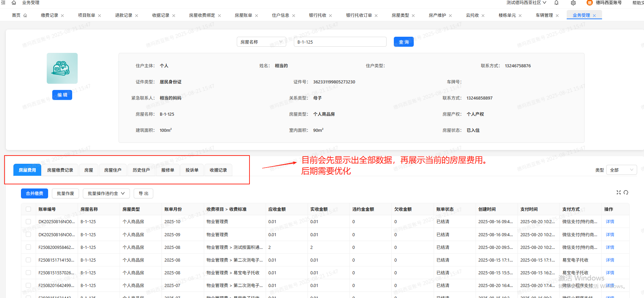Click the 合并缴费 button
Image resolution: width=644 pixels, height=298 pixels.
34,194
